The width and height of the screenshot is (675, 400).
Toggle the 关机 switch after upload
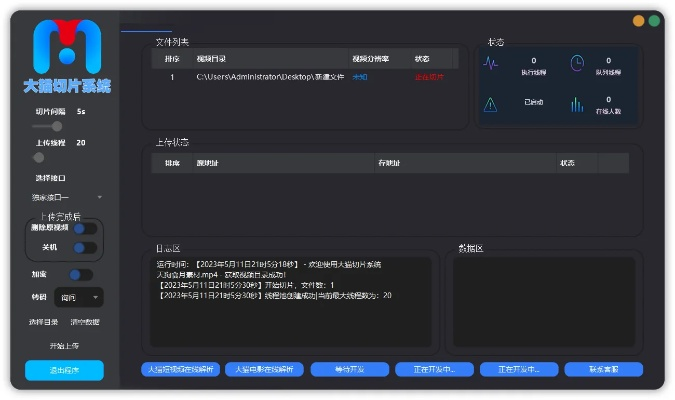(84, 247)
